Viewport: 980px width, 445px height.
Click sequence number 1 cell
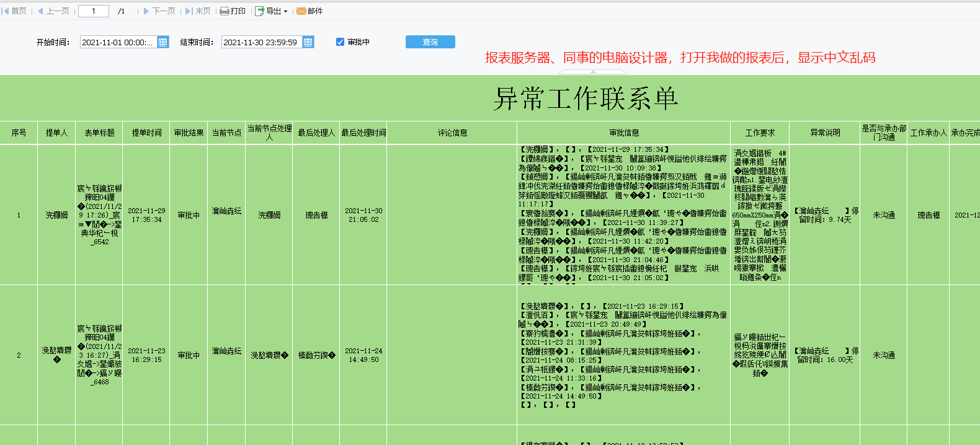point(19,215)
